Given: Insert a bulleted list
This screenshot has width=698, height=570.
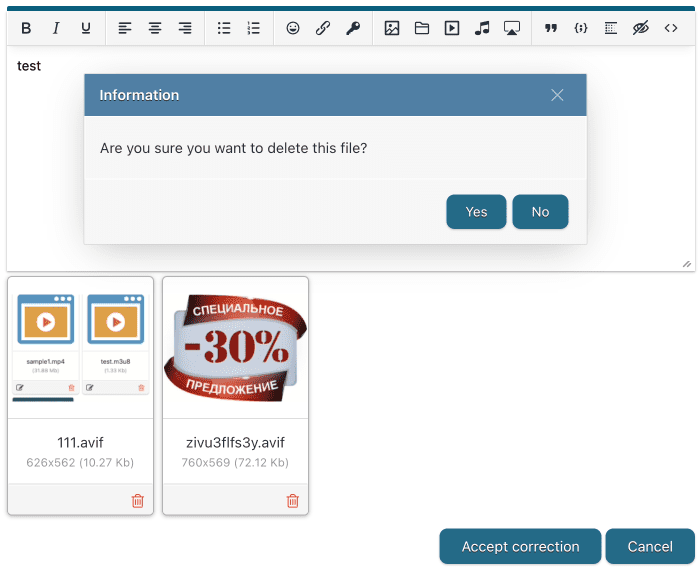Looking at the screenshot, I should pos(224,28).
